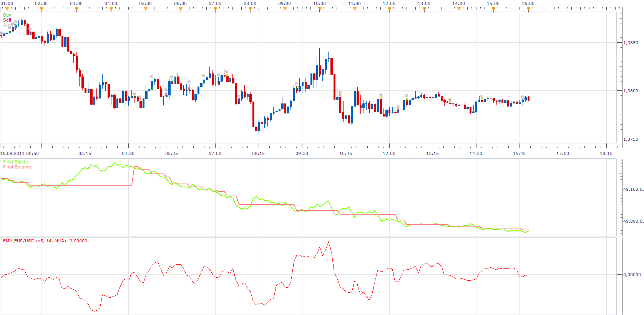
Task: Select the Final Equity legend label
Action: click(x=15, y=162)
